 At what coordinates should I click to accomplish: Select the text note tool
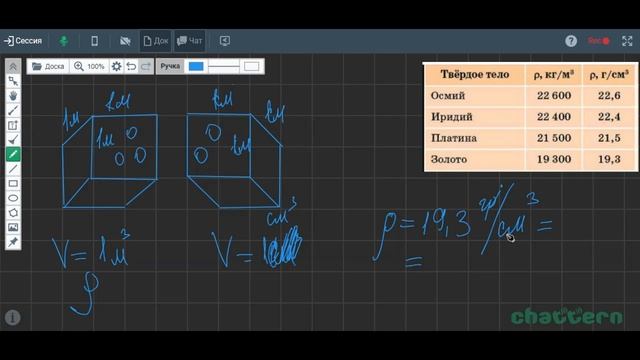13,125
